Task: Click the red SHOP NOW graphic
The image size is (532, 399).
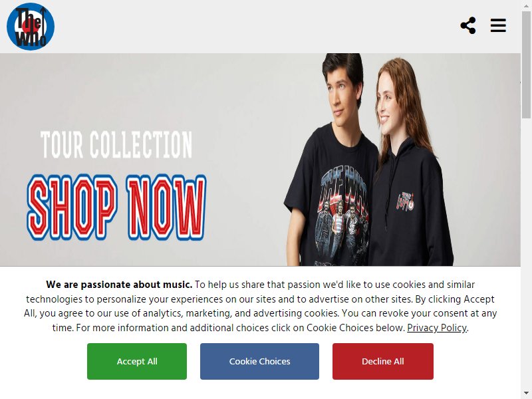Action: [x=116, y=207]
